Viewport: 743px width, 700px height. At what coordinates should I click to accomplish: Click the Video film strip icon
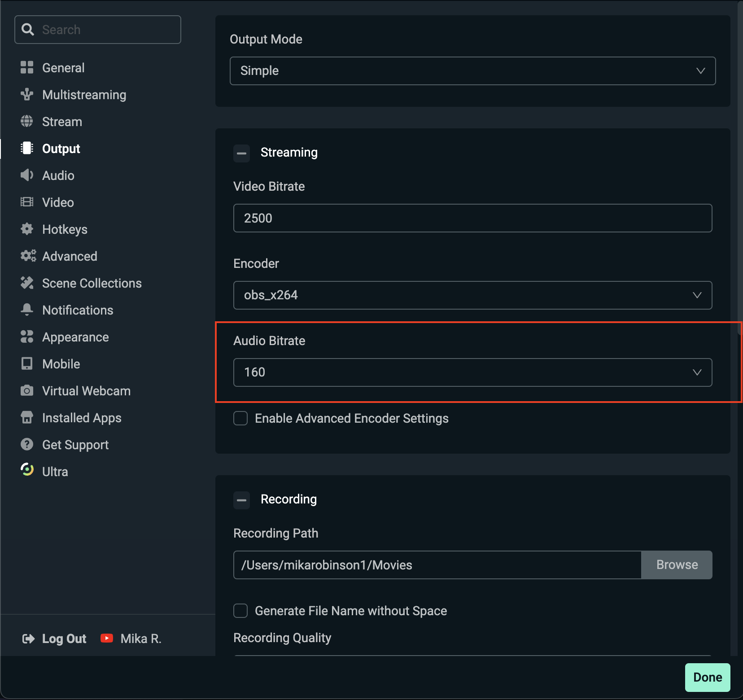coord(27,202)
